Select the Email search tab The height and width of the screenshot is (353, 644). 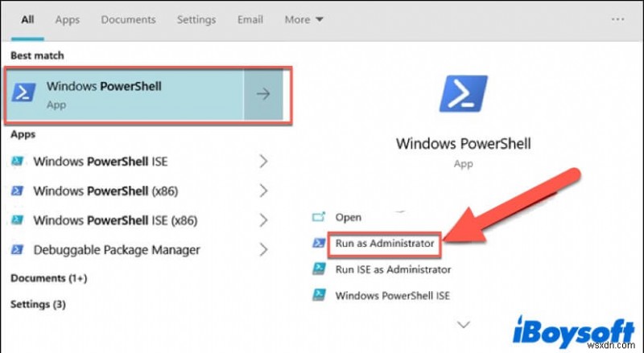click(250, 20)
